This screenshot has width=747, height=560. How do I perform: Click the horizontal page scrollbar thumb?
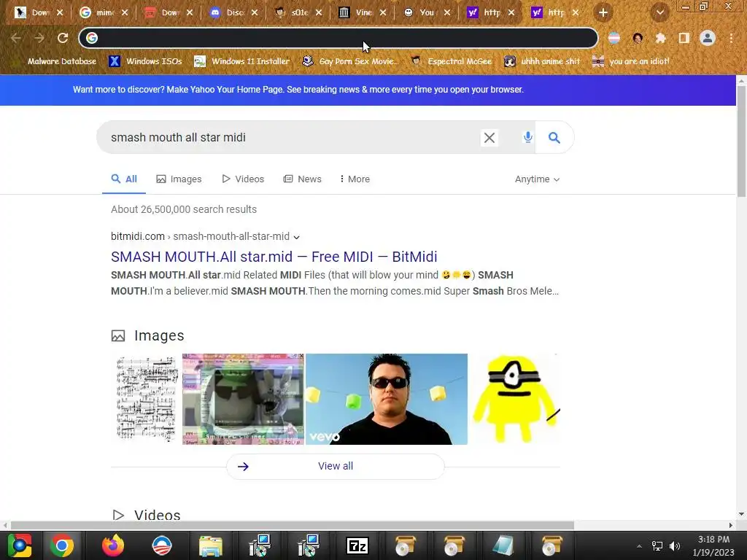pyautogui.click(x=292, y=525)
